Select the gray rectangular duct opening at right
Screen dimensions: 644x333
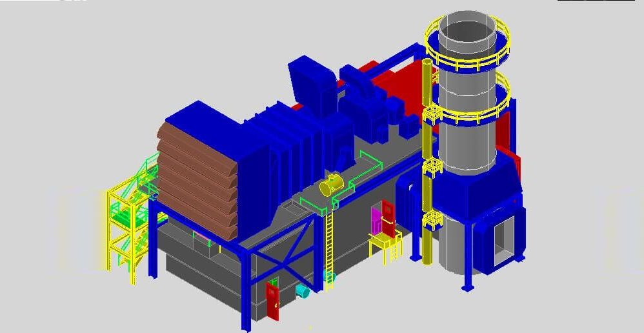pyautogui.click(x=505, y=239)
